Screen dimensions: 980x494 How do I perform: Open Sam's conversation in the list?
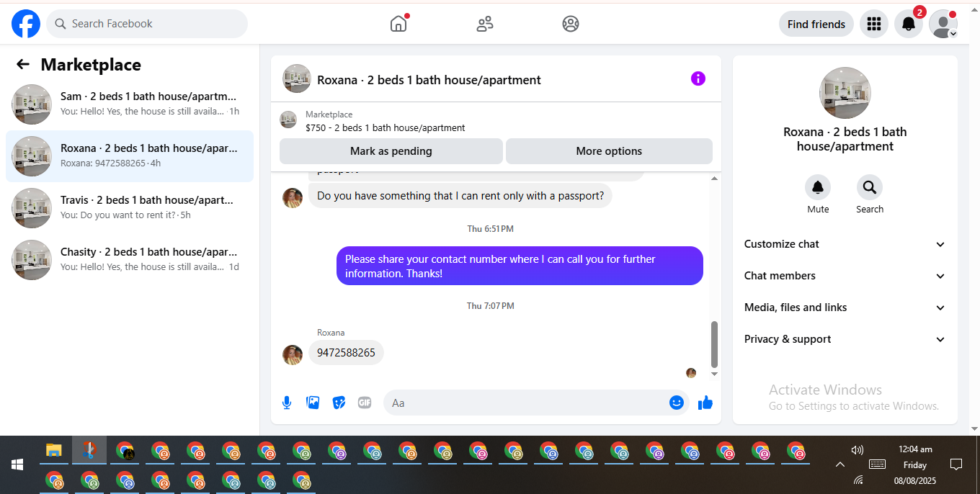(130, 104)
